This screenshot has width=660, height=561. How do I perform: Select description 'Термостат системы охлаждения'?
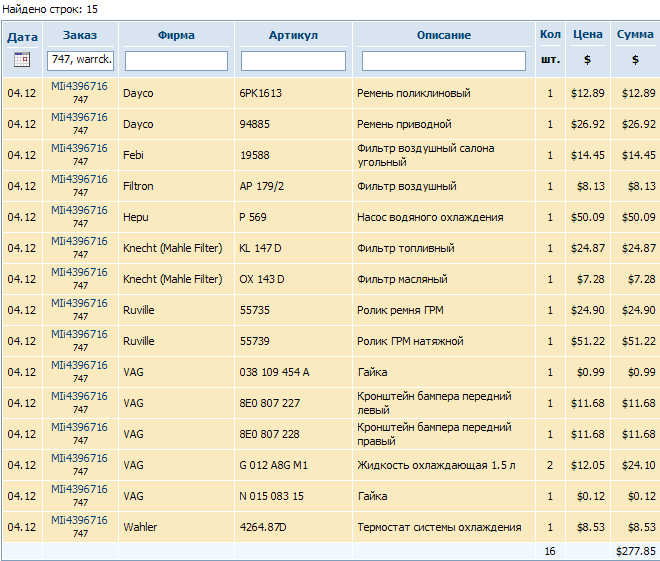click(x=439, y=527)
